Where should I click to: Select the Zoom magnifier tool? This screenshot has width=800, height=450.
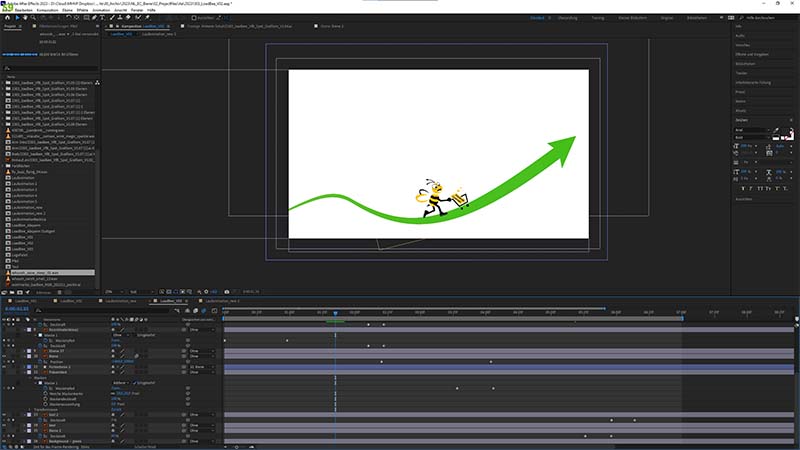tap(33, 17)
